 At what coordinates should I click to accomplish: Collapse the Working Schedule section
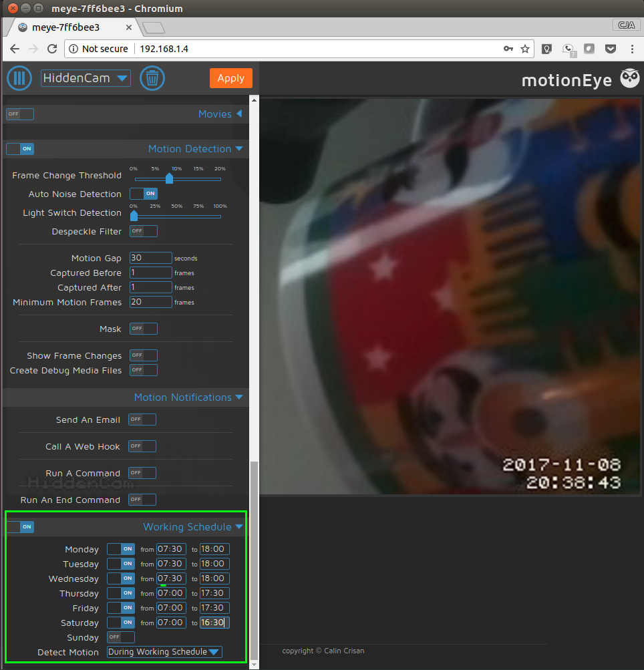[x=193, y=527]
